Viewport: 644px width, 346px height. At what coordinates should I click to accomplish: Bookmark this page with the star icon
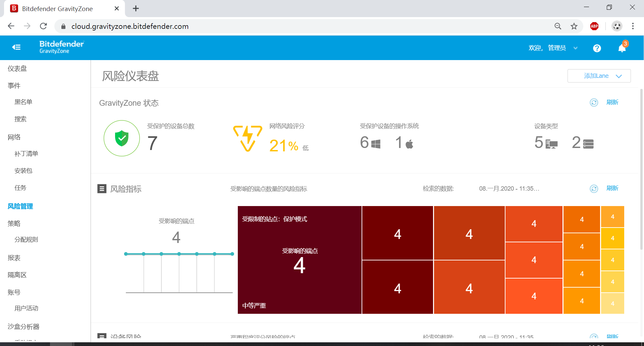tap(574, 26)
